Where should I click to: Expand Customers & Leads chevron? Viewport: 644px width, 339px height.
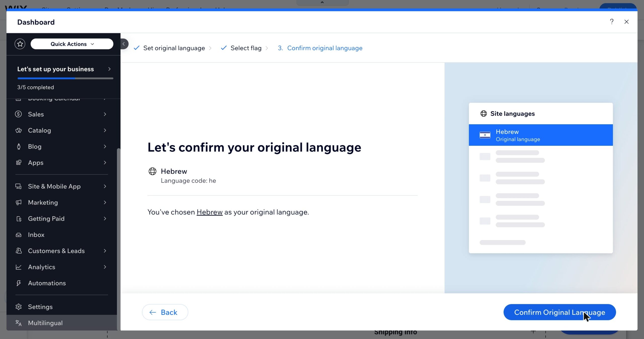105,251
